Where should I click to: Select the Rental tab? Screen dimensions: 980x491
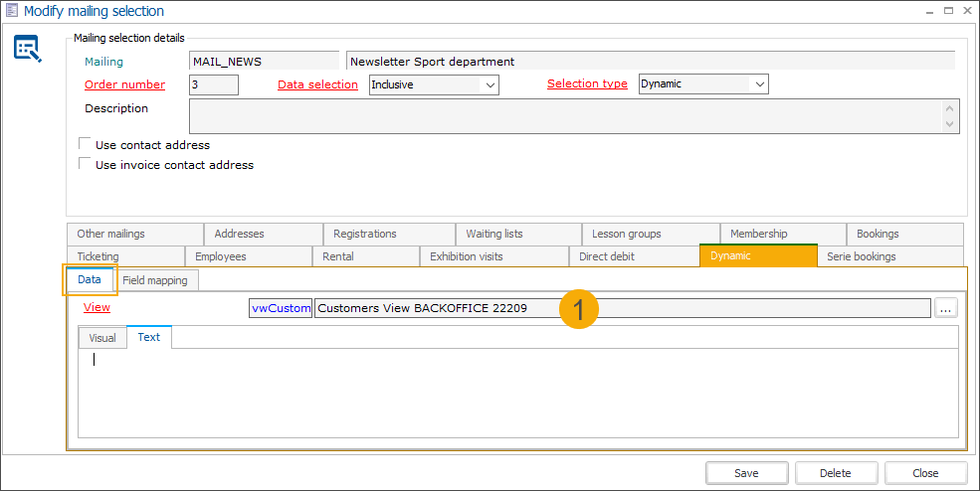[x=365, y=256]
